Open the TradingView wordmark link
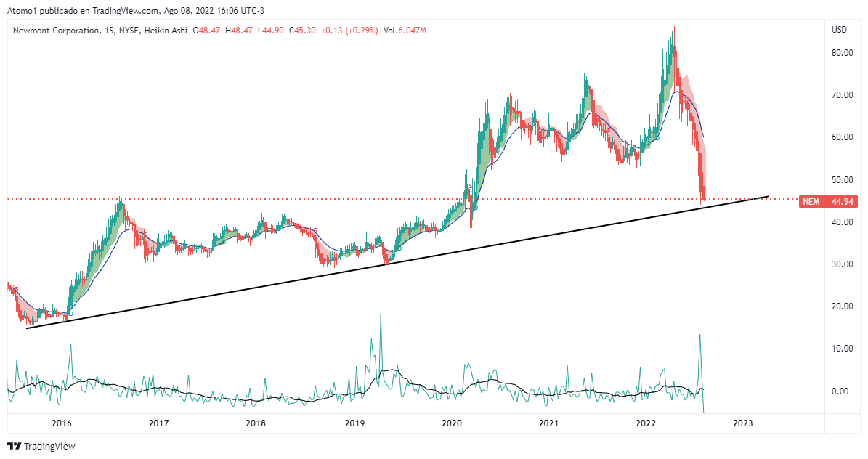 [49, 446]
